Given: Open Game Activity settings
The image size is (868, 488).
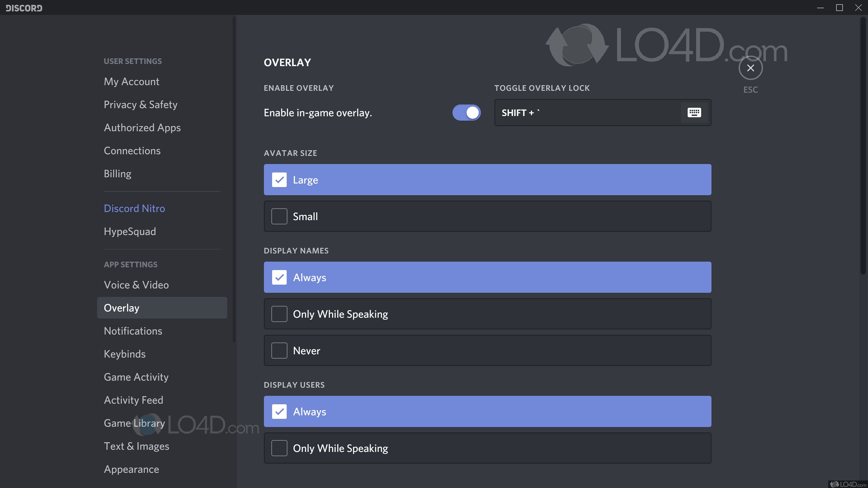Looking at the screenshot, I should tap(136, 377).
